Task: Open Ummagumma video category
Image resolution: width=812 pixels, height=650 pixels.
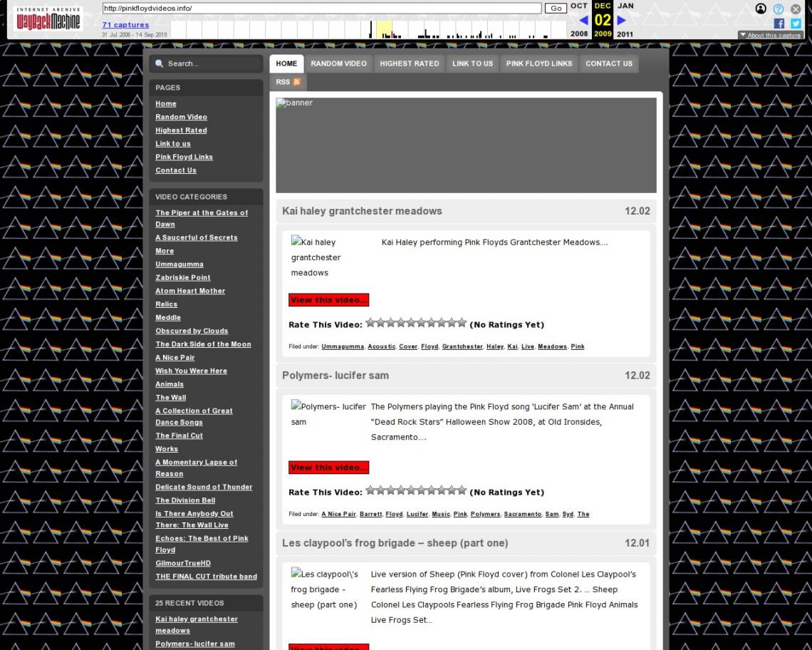Action: pos(179,264)
